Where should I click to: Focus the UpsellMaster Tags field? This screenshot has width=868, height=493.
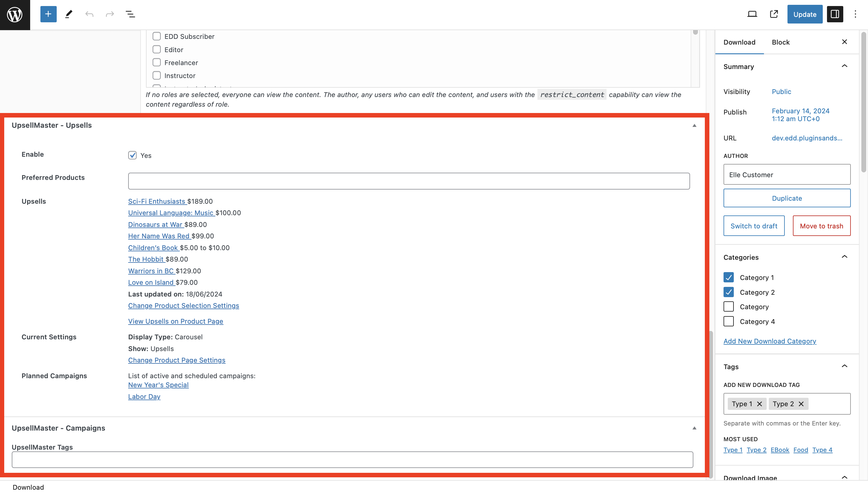click(352, 460)
